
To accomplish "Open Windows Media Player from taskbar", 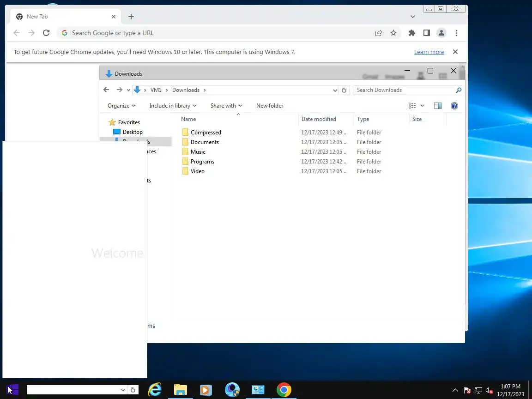I will coord(206,390).
